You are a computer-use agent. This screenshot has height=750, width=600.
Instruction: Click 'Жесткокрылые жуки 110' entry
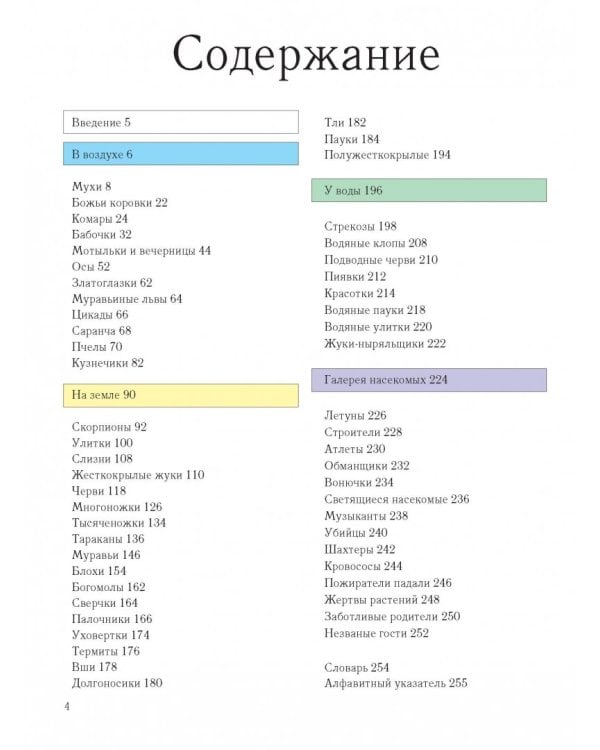pos(138,475)
